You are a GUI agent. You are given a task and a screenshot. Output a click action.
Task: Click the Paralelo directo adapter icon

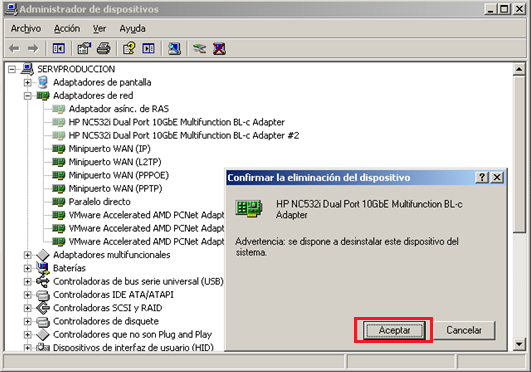pos(59,202)
